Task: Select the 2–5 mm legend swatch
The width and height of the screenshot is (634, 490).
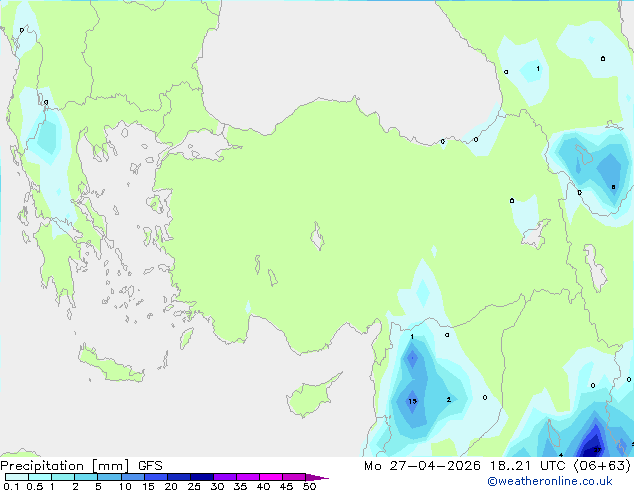Action: (x=86, y=477)
